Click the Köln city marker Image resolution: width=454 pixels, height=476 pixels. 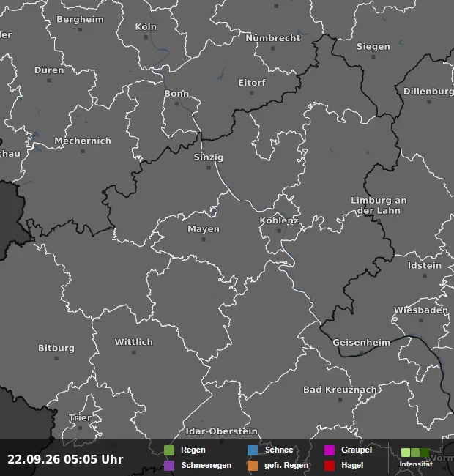(146, 37)
